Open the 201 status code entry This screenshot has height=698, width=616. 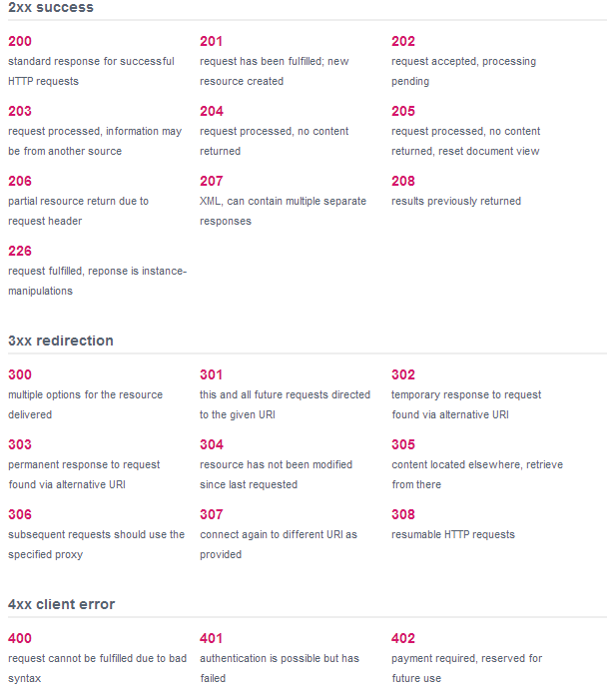coord(212,41)
